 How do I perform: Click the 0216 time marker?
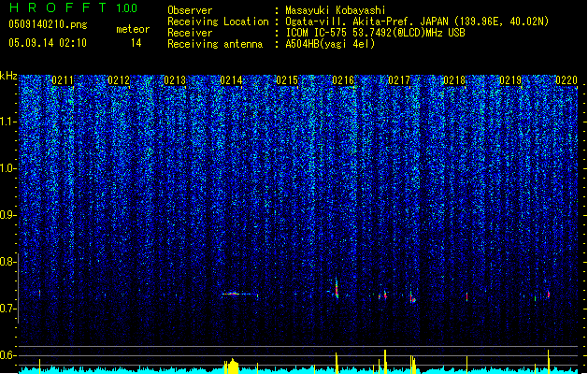343,80
